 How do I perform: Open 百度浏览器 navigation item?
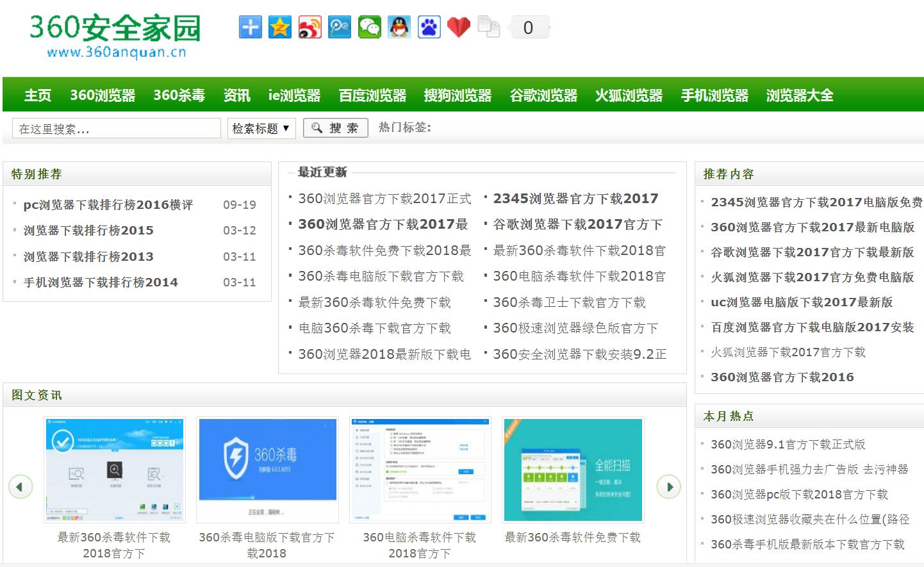coord(372,95)
